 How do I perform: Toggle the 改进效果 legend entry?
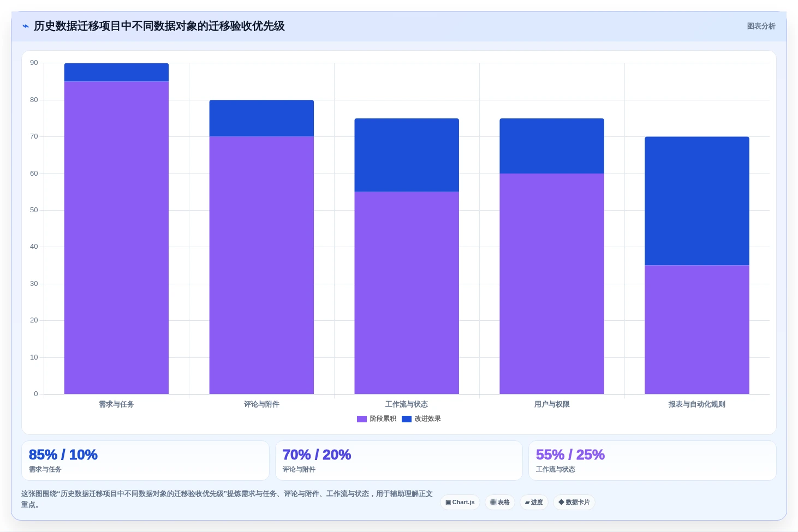421,419
